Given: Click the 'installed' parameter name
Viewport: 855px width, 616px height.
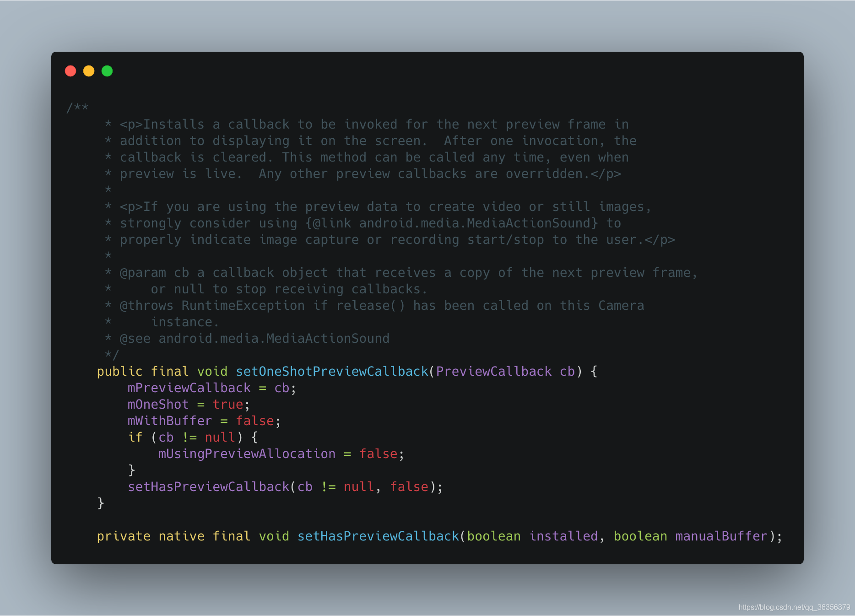Looking at the screenshot, I should pos(563,536).
